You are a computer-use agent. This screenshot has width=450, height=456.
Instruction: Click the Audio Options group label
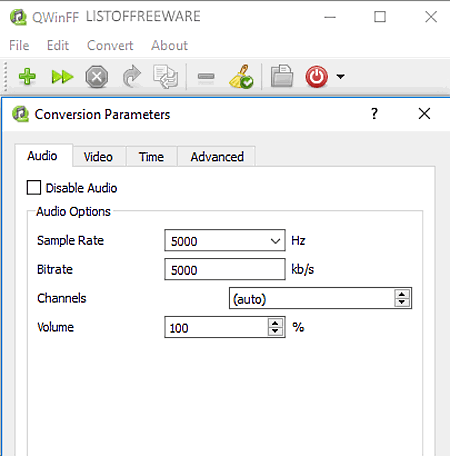(x=73, y=212)
